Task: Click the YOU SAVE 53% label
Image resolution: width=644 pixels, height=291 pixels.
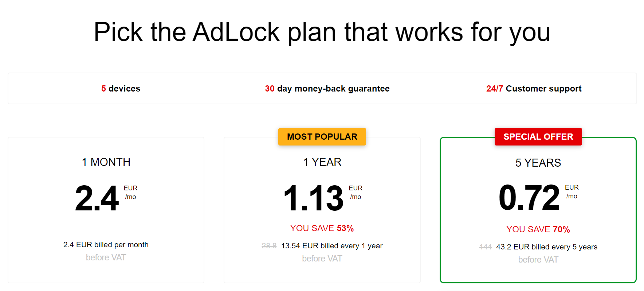Action: click(322, 228)
